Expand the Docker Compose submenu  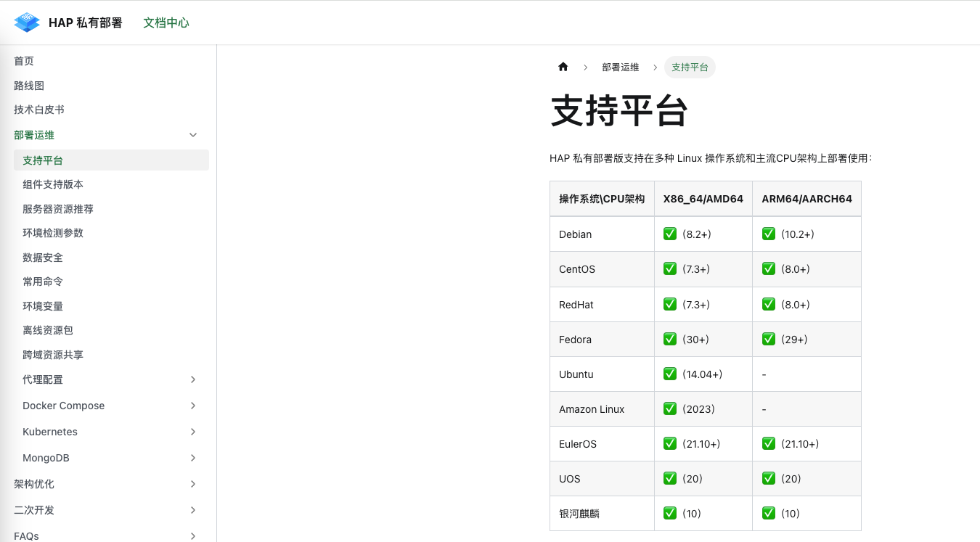click(193, 406)
